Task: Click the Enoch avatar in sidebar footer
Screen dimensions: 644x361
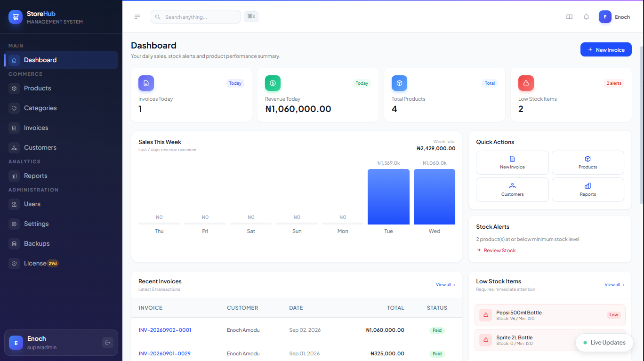Action: (x=16, y=343)
